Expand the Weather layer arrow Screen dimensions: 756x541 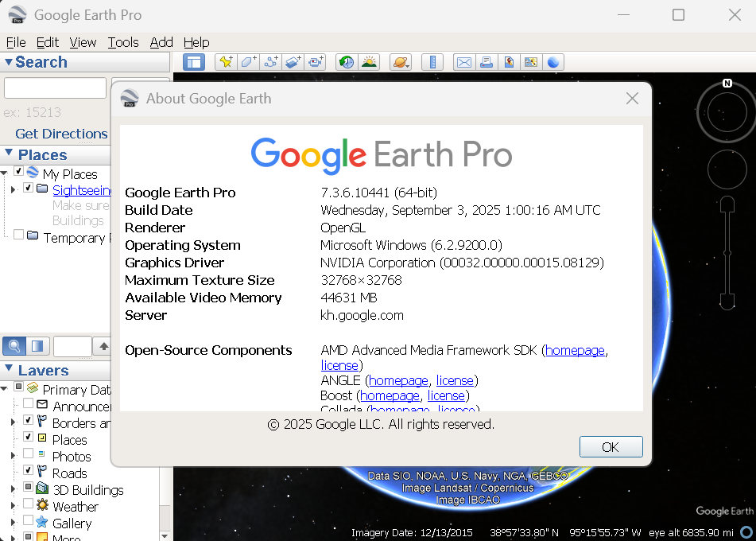13,506
